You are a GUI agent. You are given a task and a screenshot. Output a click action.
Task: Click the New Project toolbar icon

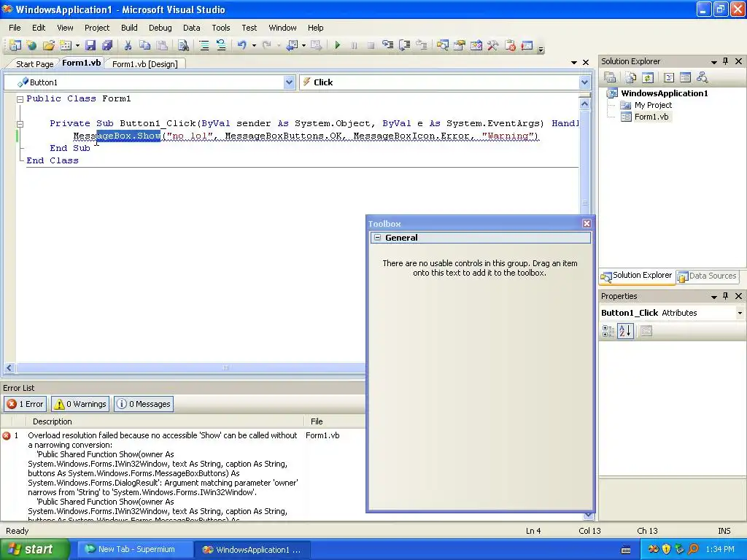click(15, 45)
